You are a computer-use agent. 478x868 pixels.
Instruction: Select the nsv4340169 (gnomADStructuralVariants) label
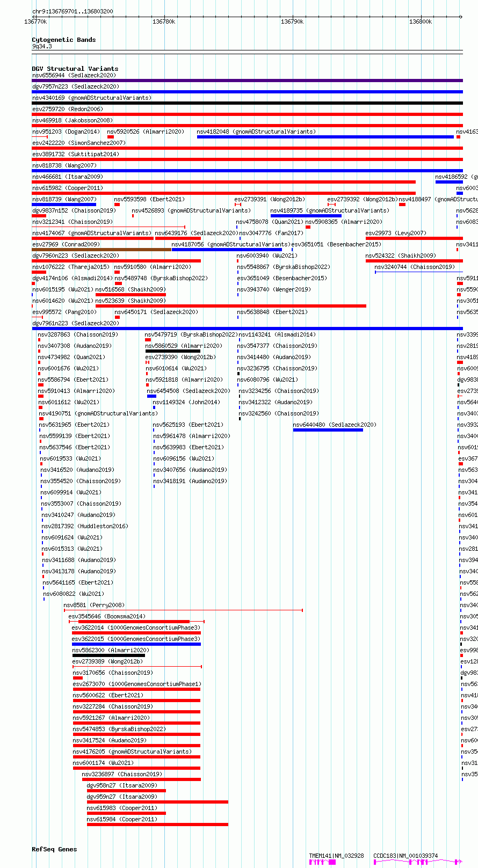tap(92, 98)
